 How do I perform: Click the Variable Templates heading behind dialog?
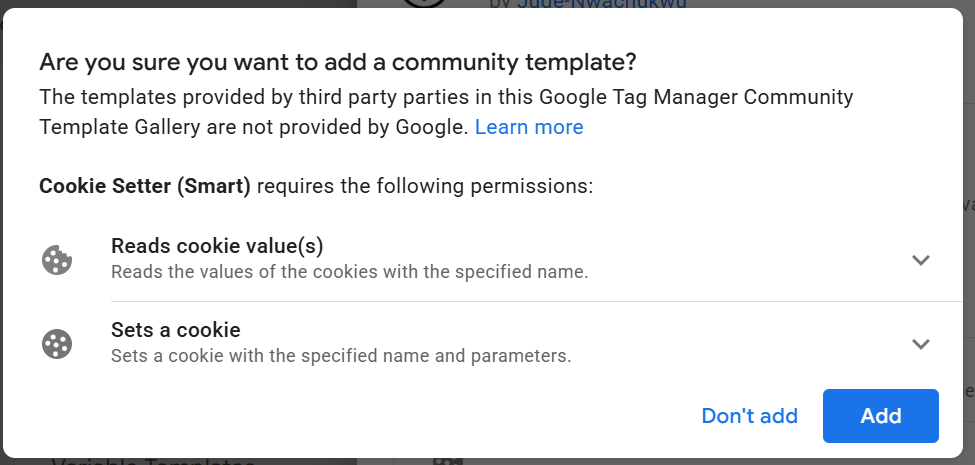click(x=152, y=462)
